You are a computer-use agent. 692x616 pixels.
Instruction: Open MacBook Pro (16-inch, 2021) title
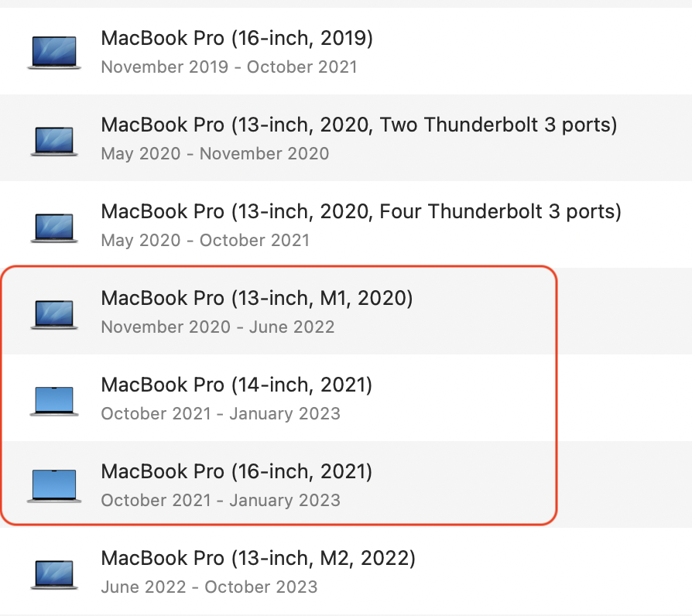(237, 472)
